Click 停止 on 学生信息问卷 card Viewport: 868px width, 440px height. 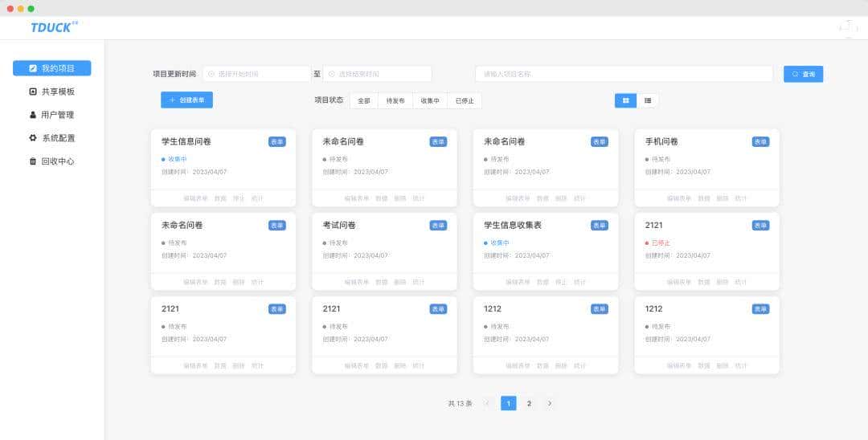point(239,198)
